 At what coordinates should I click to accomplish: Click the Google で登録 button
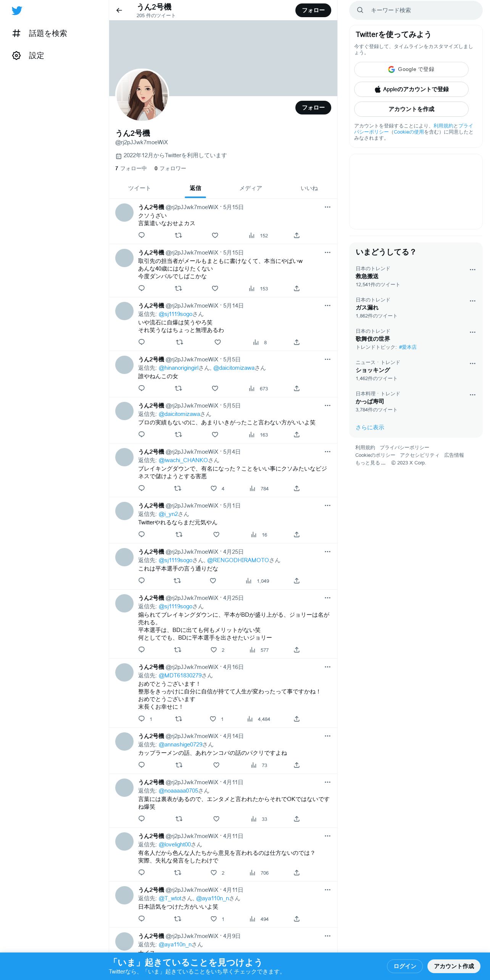pos(411,69)
